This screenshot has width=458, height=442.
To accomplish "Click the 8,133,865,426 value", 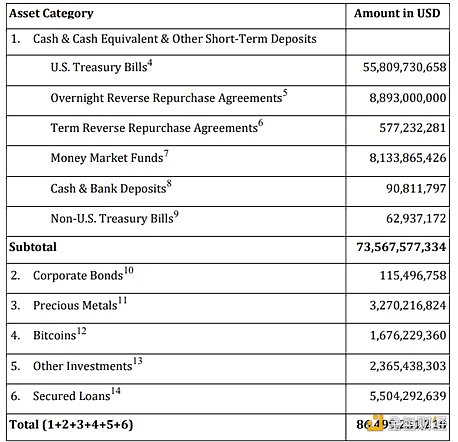I will pyautogui.click(x=407, y=158).
